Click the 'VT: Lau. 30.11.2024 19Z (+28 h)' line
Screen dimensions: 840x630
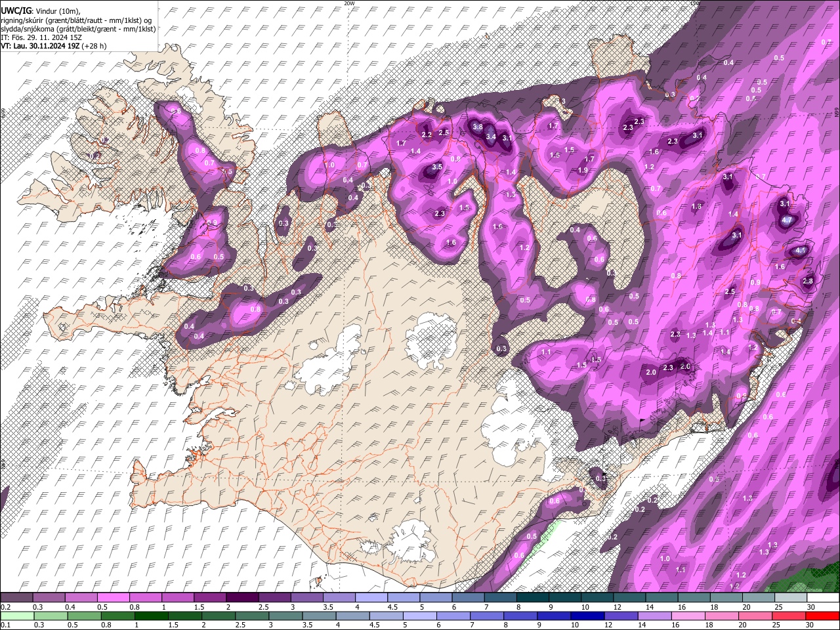(x=54, y=46)
